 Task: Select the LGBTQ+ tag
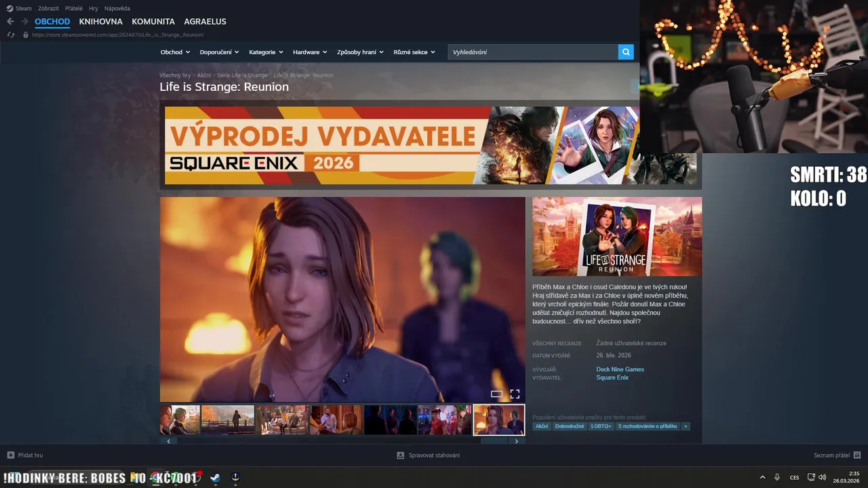tap(601, 426)
